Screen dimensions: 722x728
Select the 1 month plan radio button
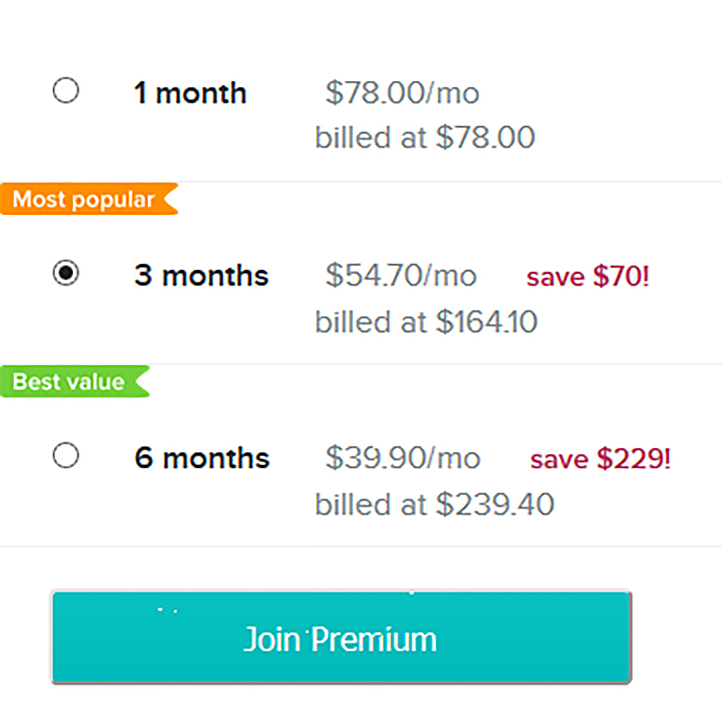(x=66, y=91)
